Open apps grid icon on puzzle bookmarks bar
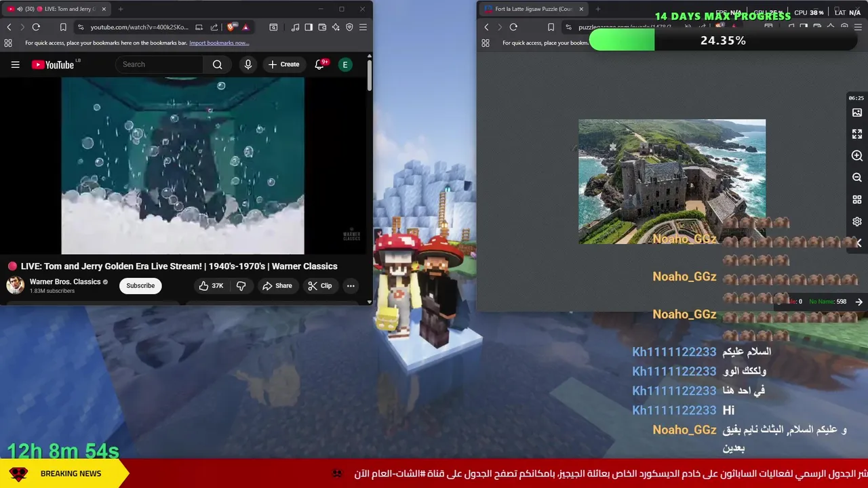 [x=486, y=43]
